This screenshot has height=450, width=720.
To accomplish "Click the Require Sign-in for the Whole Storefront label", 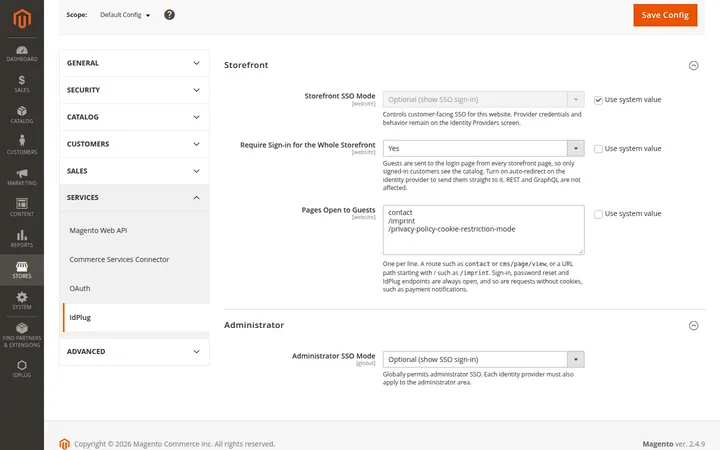I will 308,145.
